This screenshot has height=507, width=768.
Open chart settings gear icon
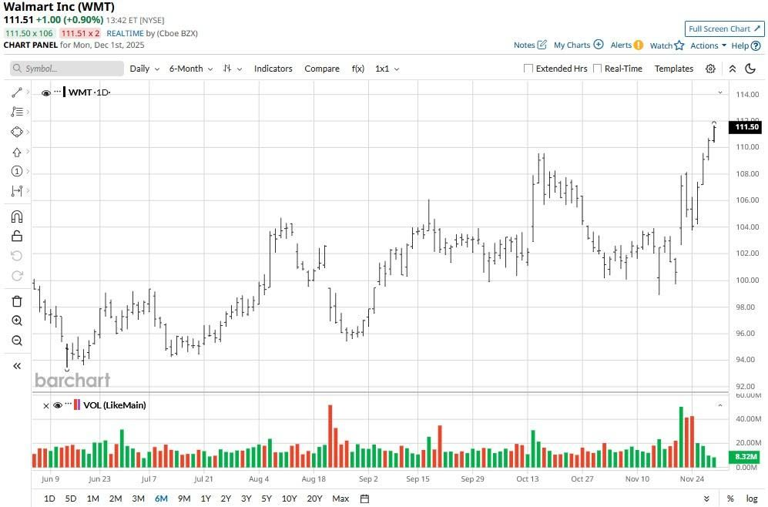tap(710, 69)
